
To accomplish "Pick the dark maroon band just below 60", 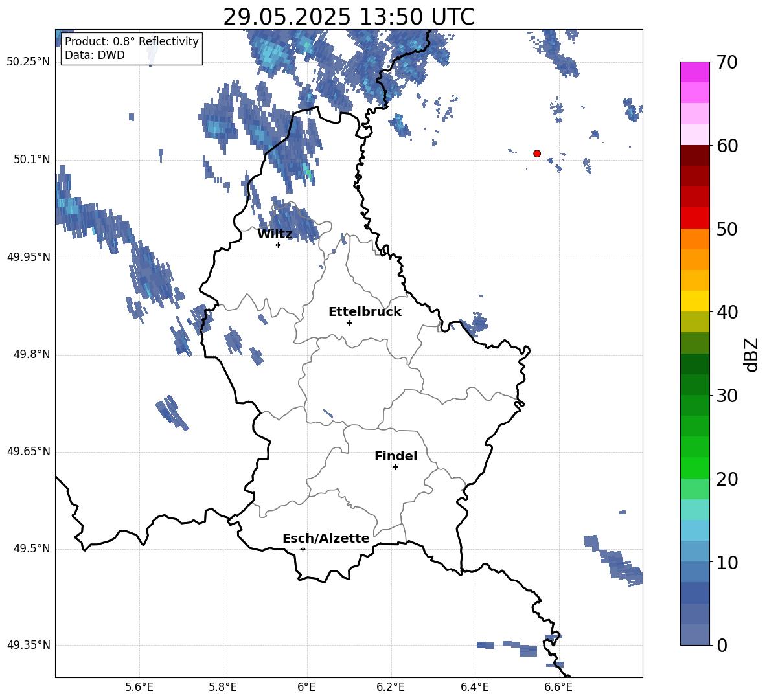I will pos(694,155).
